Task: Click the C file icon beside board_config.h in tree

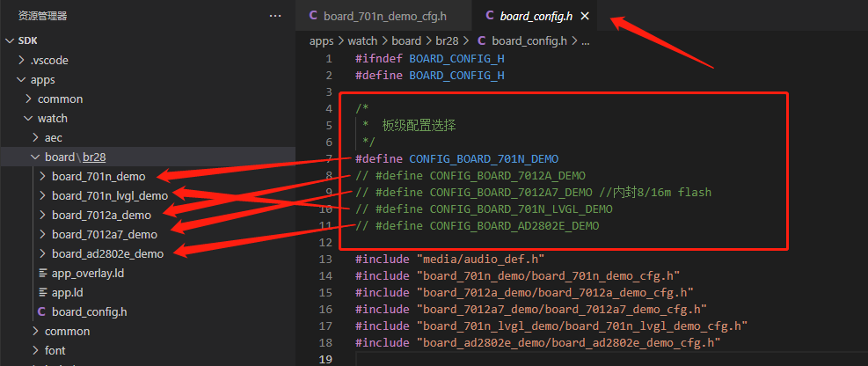Action: [41, 311]
